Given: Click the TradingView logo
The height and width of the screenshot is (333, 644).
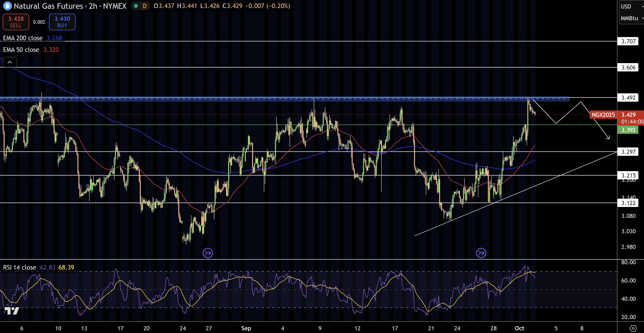Looking at the screenshot, I should click(11, 311).
